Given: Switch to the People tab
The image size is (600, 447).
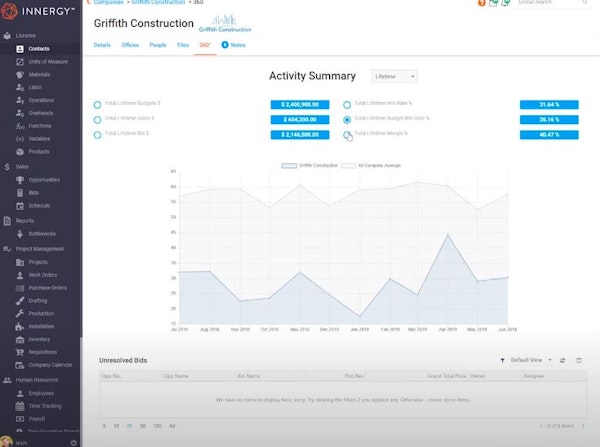Looking at the screenshot, I should 158,45.
